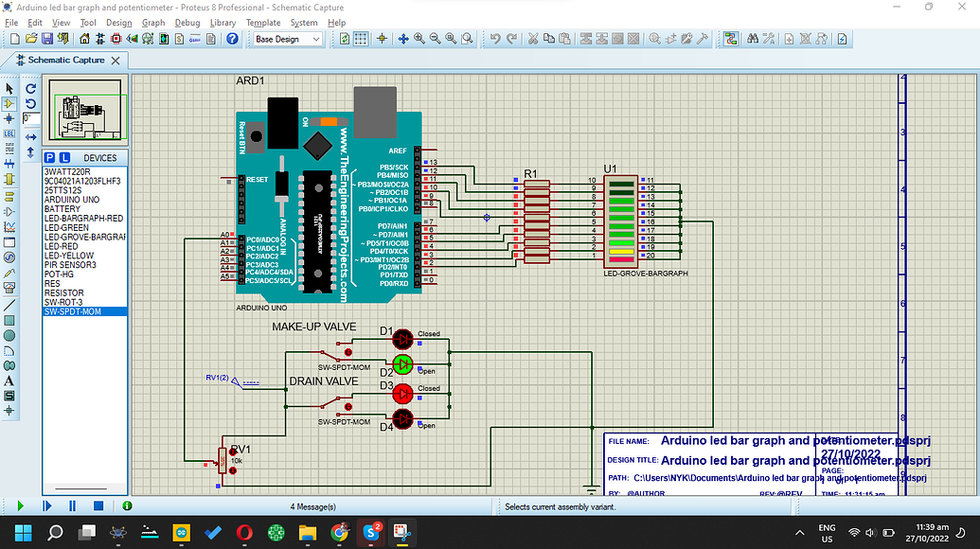Select the 2D text A tool
The height and width of the screenshot is (549, 980).
9,381
